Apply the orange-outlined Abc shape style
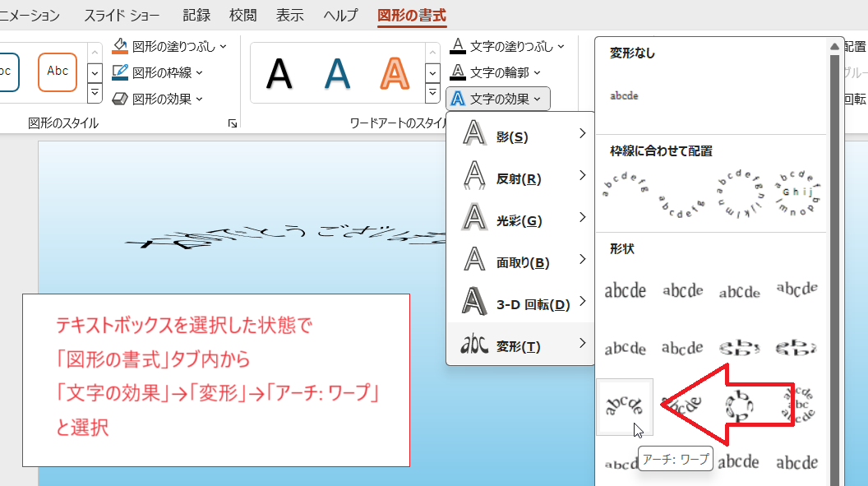Viewport: 868px width, 486px height. click(x=58, y=72)
